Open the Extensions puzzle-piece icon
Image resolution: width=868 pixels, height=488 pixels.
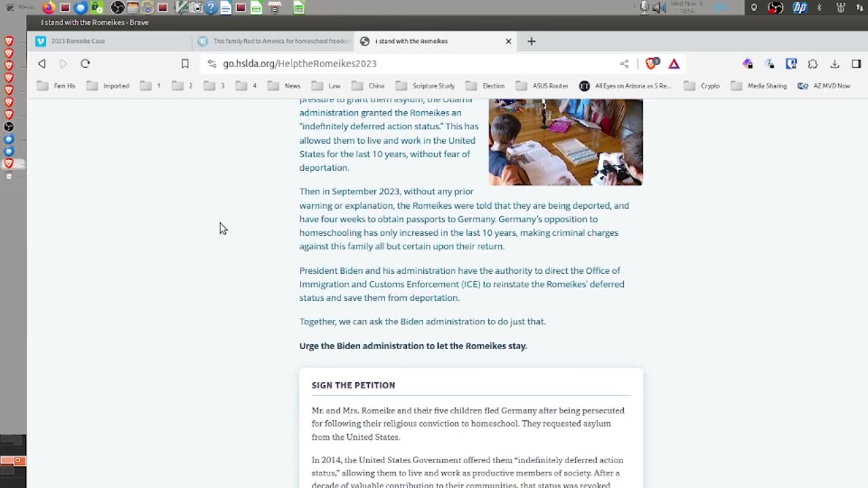click(x=813, y=64)
